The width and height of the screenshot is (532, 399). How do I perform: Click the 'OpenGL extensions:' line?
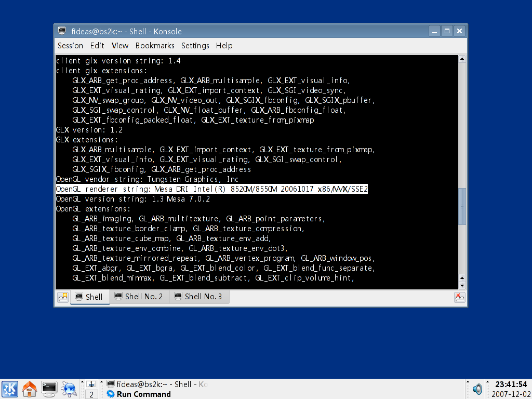click(x=93, y=209)
